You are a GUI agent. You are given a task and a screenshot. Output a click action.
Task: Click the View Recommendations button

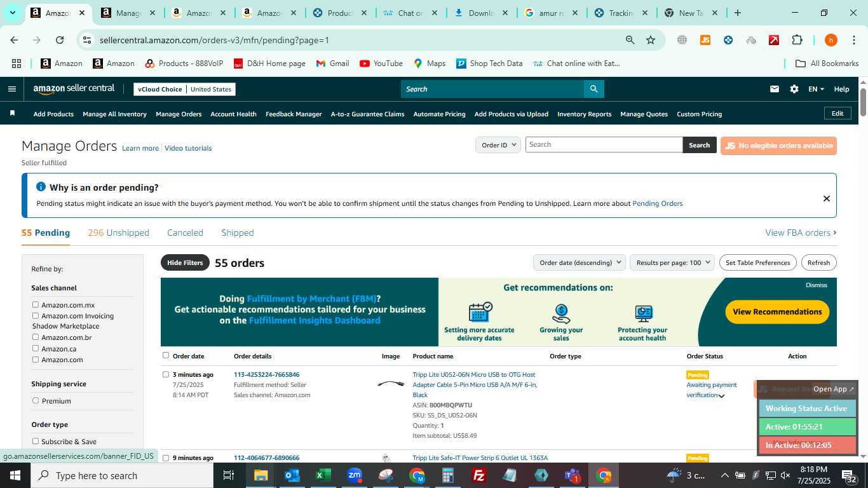tap(777, 311)
